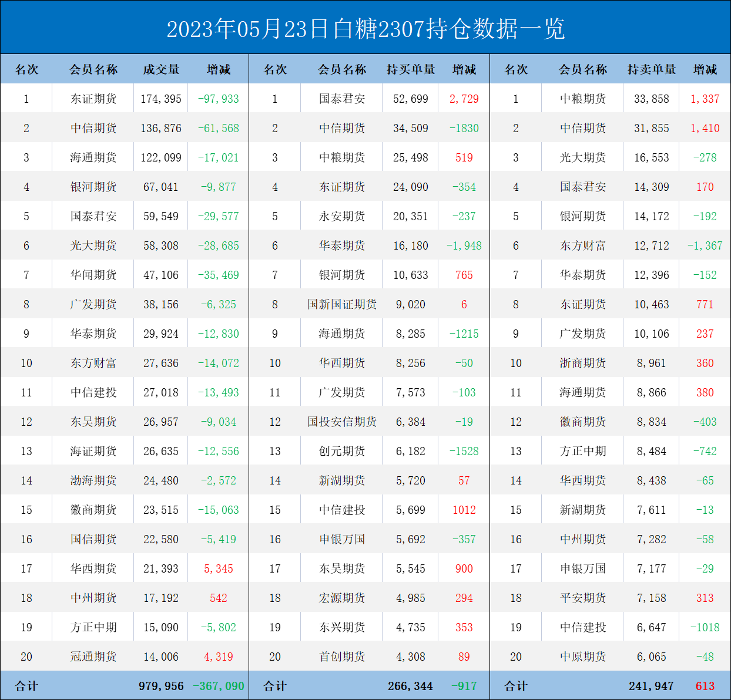This screenshot has height=700, width=731.
Task: Click the red value '4,319'
Action: pyautogui.click(x=219, y=657)
